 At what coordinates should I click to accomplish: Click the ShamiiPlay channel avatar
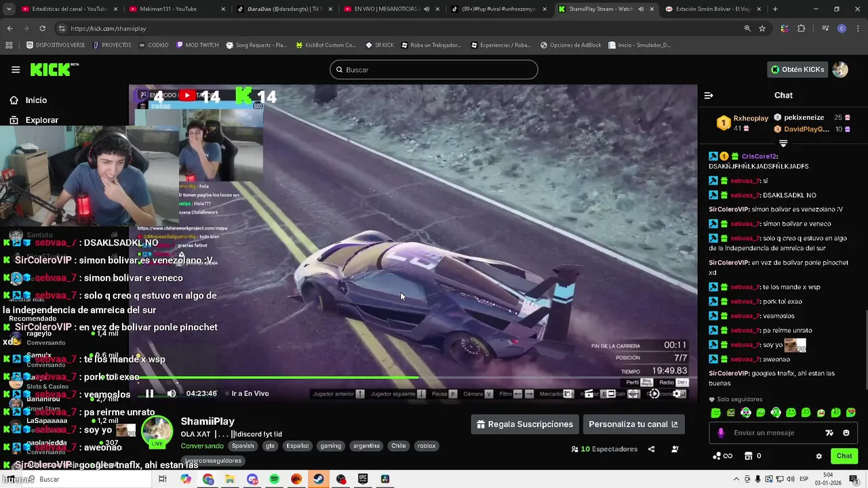coord(157,430)
